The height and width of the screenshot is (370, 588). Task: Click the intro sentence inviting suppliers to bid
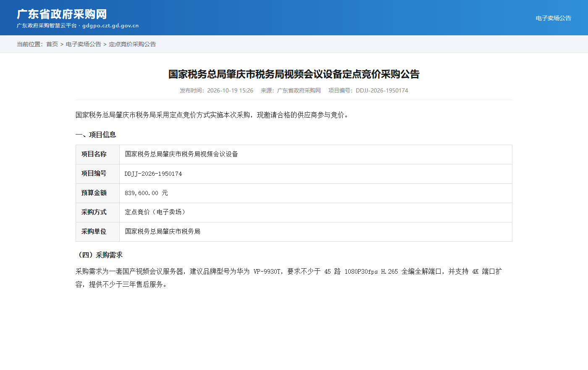[213, 115]
